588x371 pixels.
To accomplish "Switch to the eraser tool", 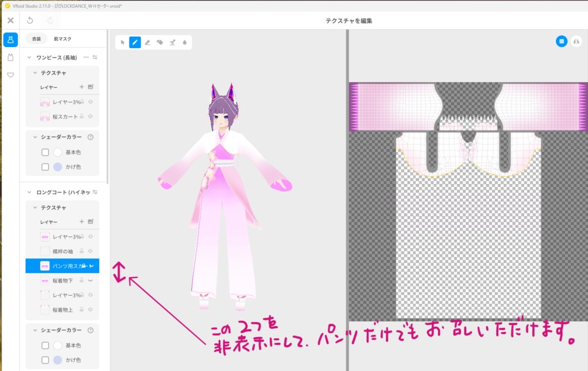I will point(148,42).
